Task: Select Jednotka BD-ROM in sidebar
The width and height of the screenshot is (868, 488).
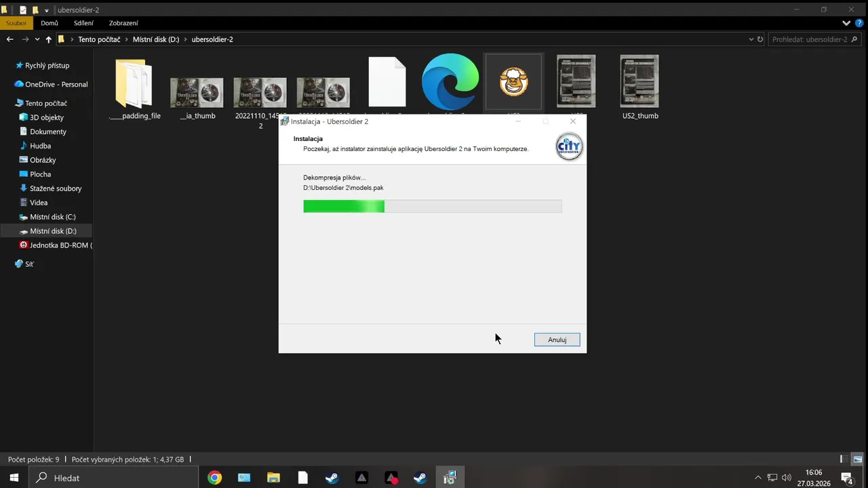Action: tap(56, 245)
